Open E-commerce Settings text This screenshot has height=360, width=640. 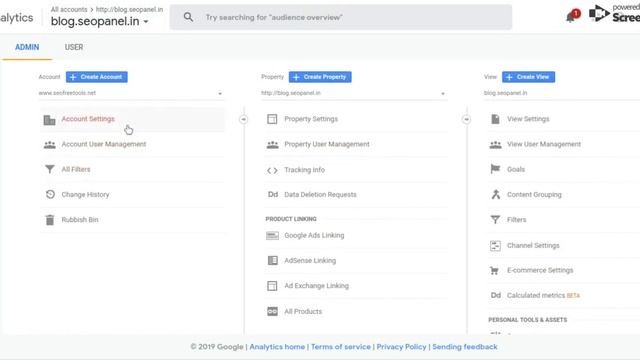pyautogui.click(x=540, y=270)
